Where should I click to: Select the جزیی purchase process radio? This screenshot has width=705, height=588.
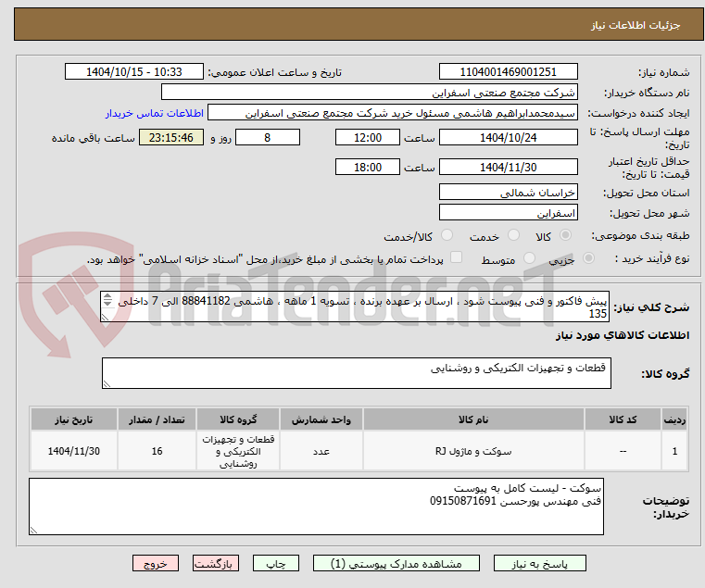588,258
